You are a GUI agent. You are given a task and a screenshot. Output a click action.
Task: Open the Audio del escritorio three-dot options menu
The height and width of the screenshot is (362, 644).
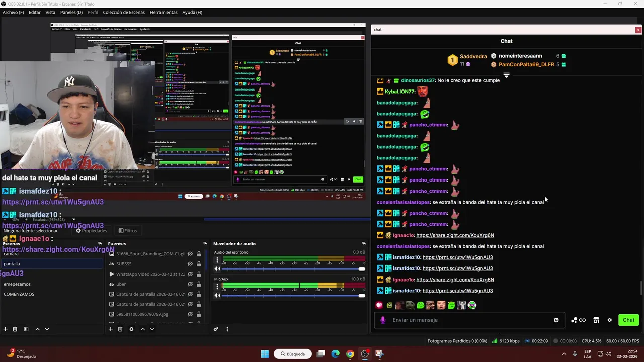(217, 260)
